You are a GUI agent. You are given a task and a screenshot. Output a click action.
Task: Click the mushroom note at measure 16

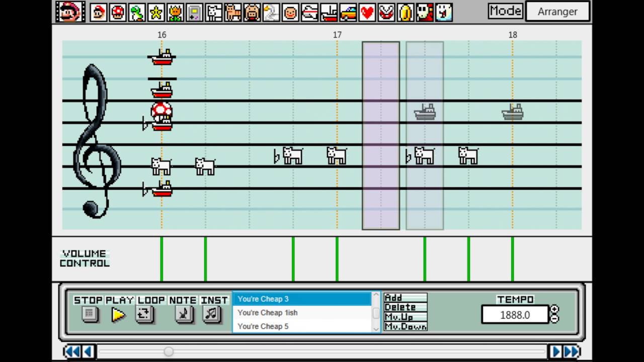tap(162, 110)
